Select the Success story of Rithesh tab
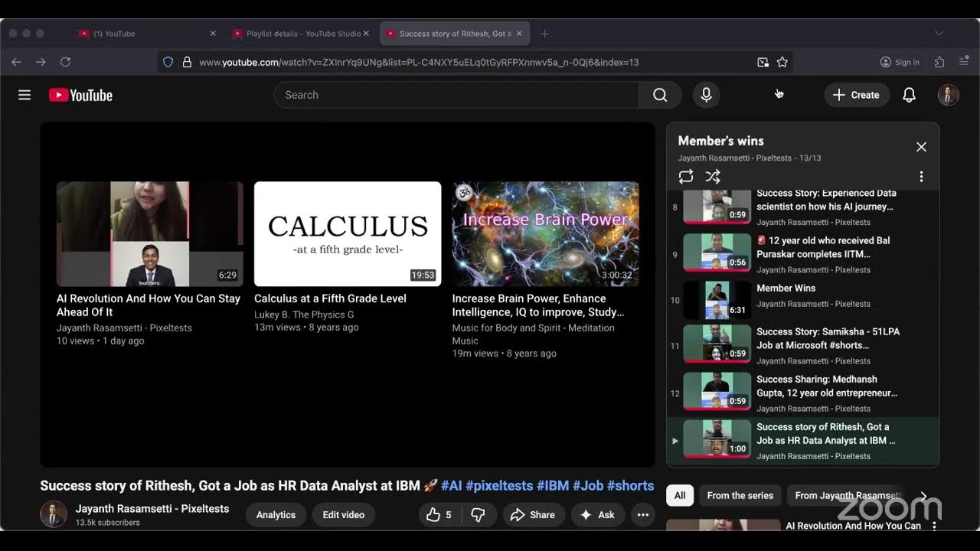980x551 pixels. click(x=456, y=34)
